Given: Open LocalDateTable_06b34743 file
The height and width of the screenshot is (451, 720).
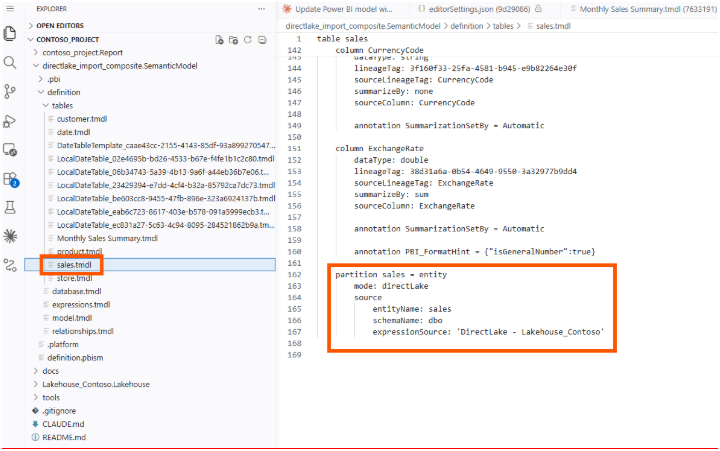Looking at the screenshot, I should pos(163,172).
